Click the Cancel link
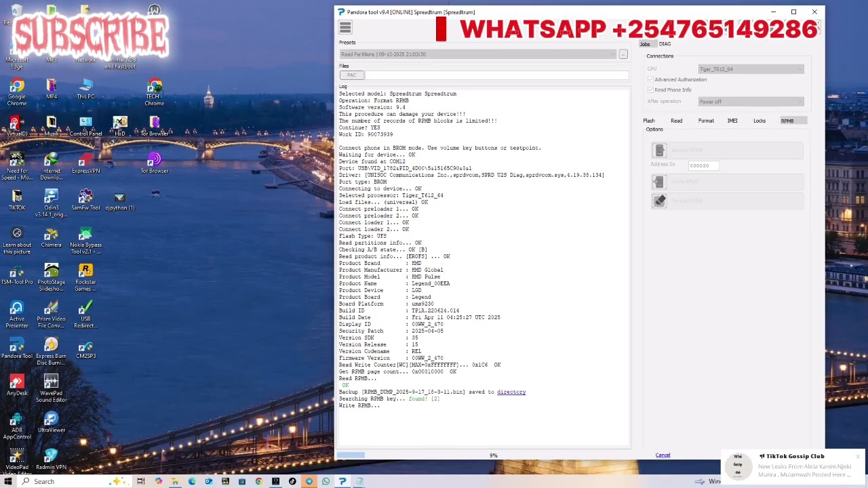This screenshot has height=488, width=868. point(663,455)
